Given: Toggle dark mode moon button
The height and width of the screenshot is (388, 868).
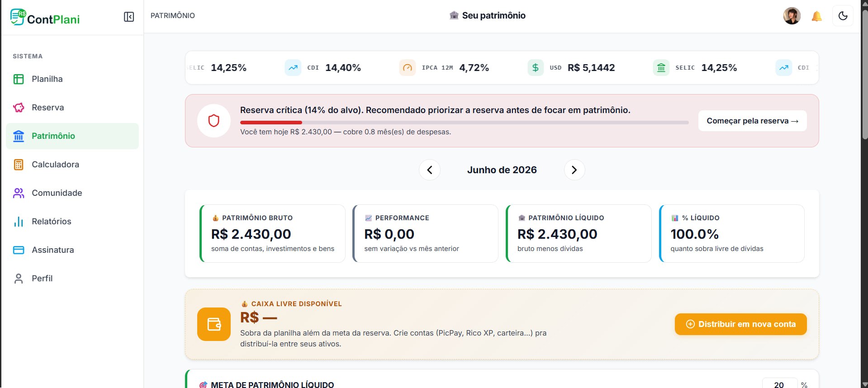Looking at the screenshot, I should [843, 16].
